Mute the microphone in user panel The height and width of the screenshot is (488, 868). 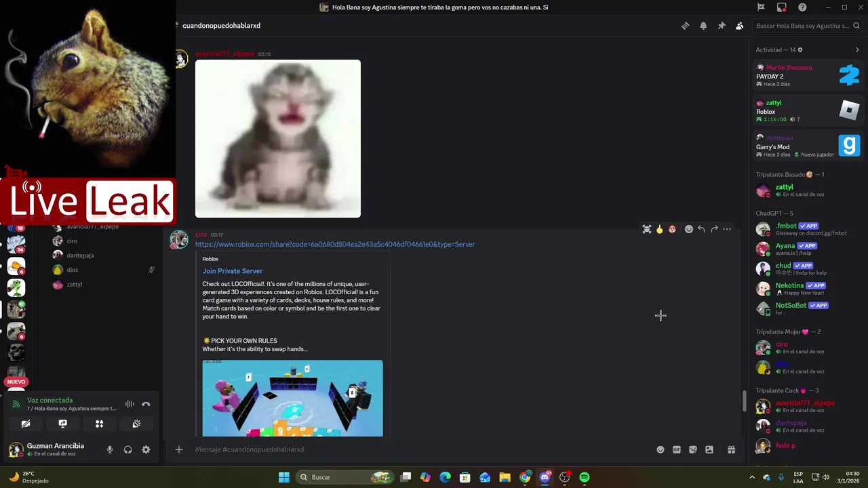click(110, 449)
